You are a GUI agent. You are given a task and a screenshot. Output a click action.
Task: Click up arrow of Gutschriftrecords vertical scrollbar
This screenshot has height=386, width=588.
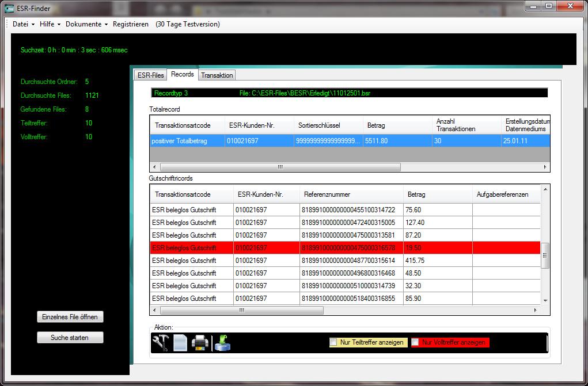coord(545,189)
